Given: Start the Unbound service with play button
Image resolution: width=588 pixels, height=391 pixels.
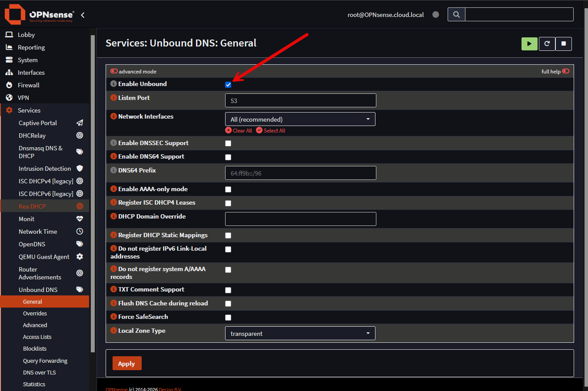Looking at the screenshot, I should [x=529, y=43].
